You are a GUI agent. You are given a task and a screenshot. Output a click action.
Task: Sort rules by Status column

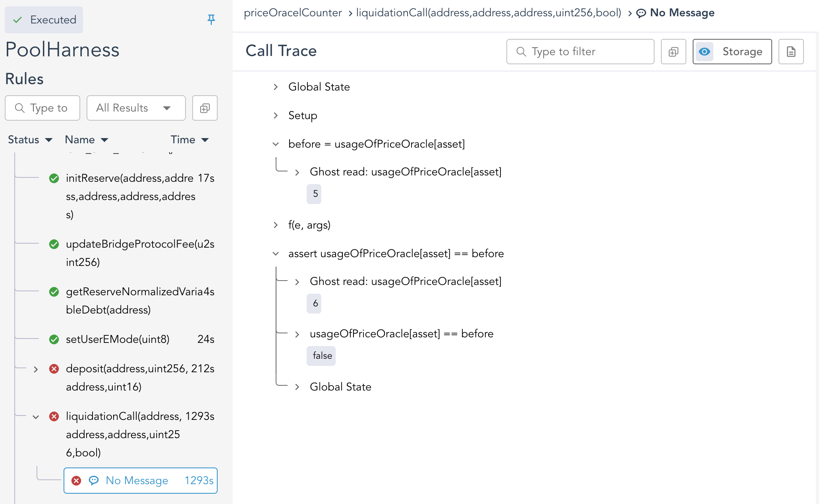[x=30, y=140]
